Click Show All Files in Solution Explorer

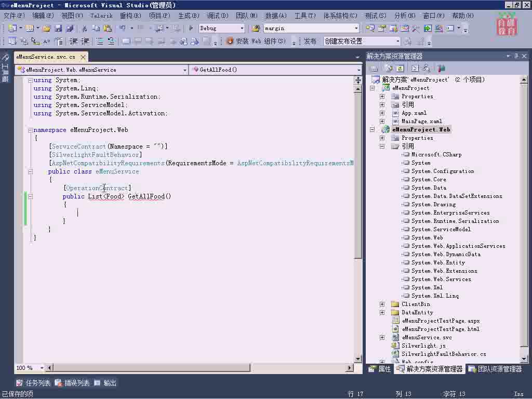point(389,68)
